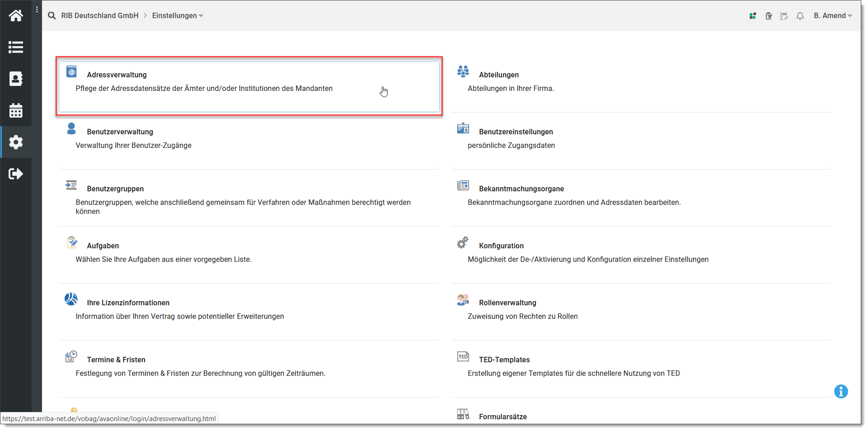Viewport: 868px width, 431px height.
Task: Click 'Möglichkeit der De-/Aktivierung' description
Action: [x=588, y=259]
